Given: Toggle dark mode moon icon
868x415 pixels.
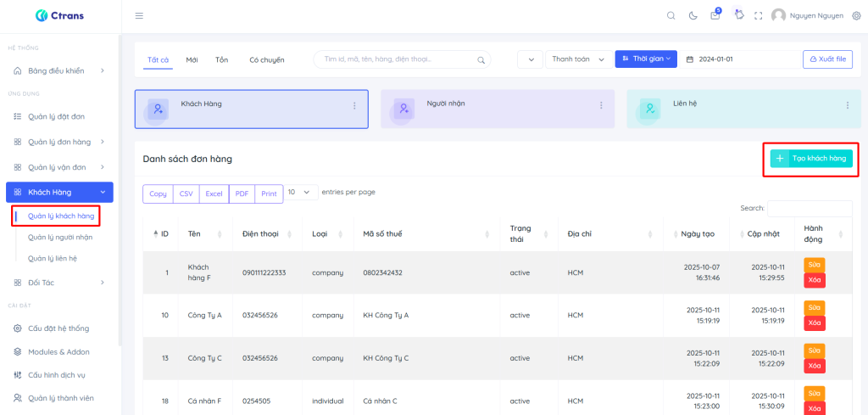Looking at the screenshot, I should [693, 15].
